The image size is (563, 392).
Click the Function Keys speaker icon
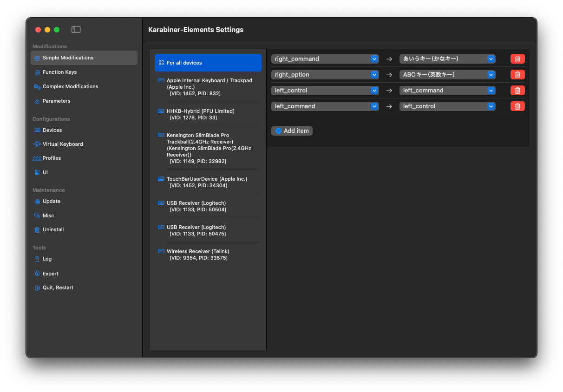point(37,72)
